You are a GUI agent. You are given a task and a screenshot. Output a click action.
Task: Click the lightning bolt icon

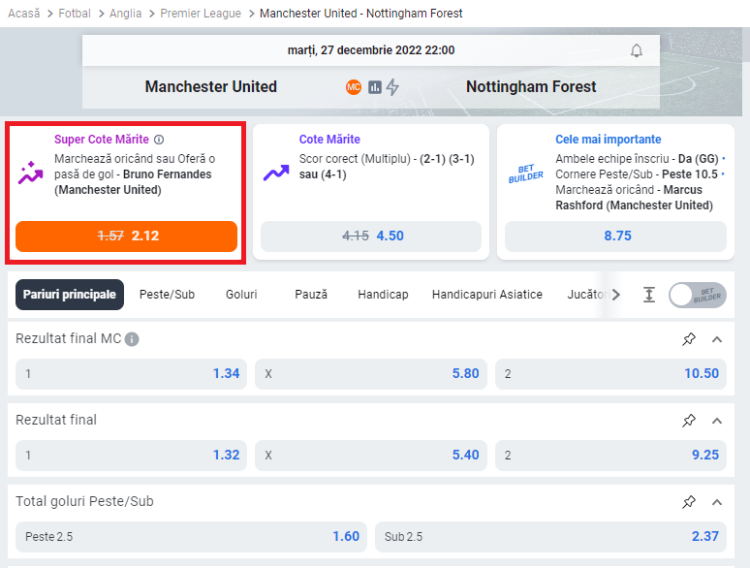pyautogui.click(x=393, y=87)
